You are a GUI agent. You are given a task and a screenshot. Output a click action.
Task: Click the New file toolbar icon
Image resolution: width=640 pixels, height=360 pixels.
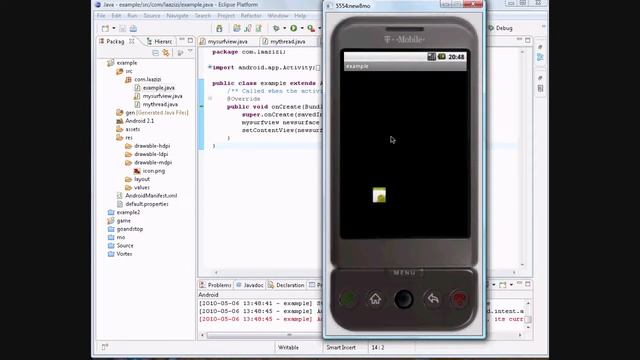pyautogui.click(x=105, y=28)
